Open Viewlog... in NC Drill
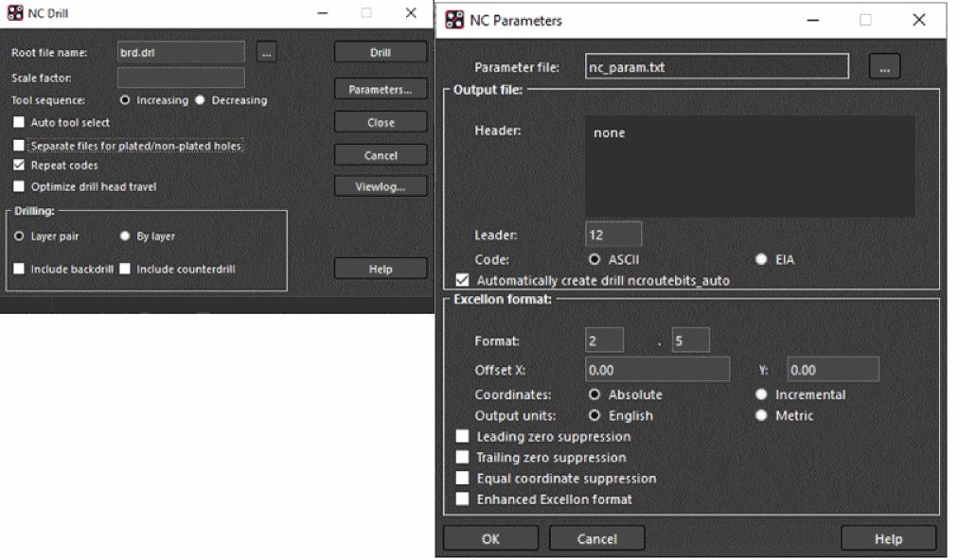Viewport: 959px width, 560px height. (x=381, y=186)
